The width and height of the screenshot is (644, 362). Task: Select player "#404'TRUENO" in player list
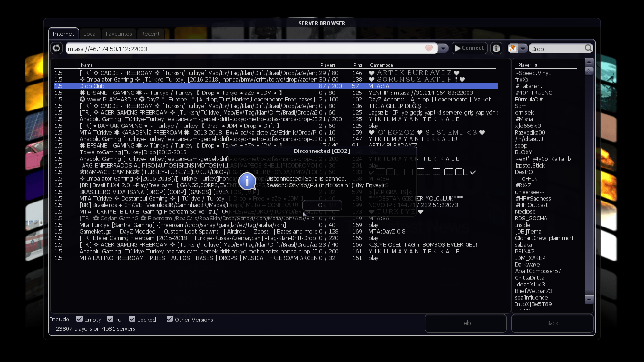tap(534, 93)
